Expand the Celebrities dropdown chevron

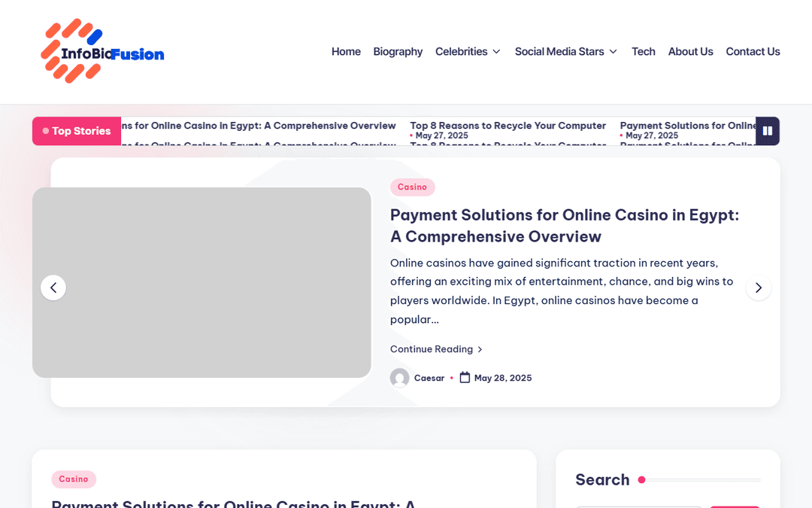(496, 52)
